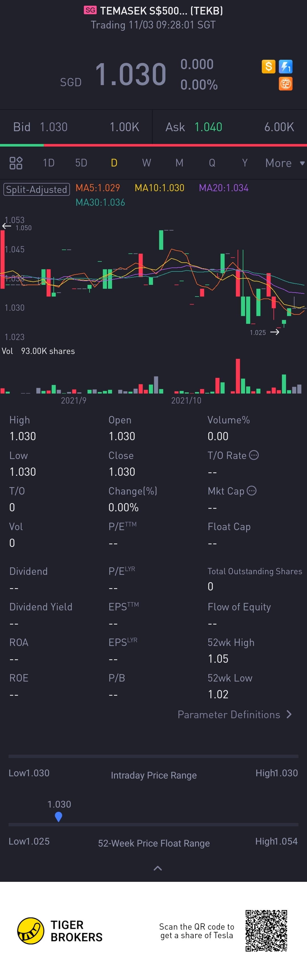Select the 5D chart tab
This screenshot has width=307, height=980.
coord(81,163)
